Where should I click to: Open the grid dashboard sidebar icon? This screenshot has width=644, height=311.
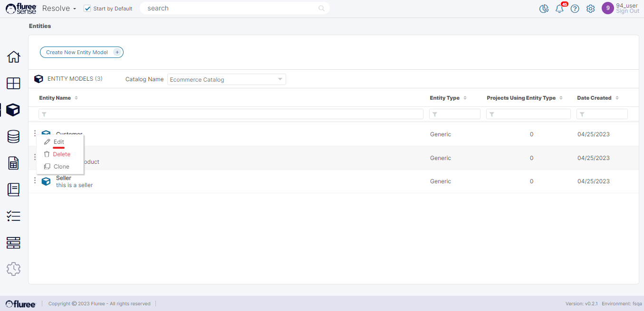point(13,84)
